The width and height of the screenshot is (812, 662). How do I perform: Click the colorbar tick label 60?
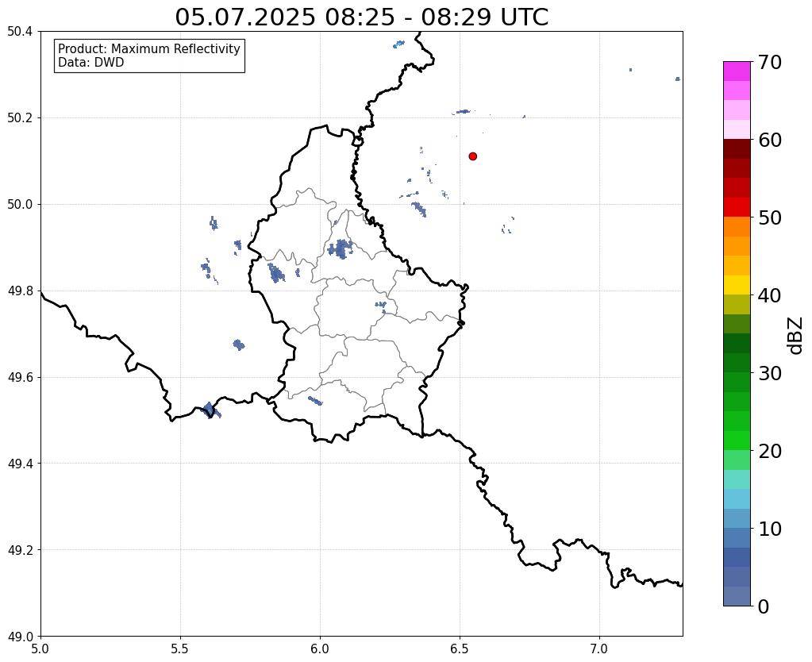tap(770, 140)
